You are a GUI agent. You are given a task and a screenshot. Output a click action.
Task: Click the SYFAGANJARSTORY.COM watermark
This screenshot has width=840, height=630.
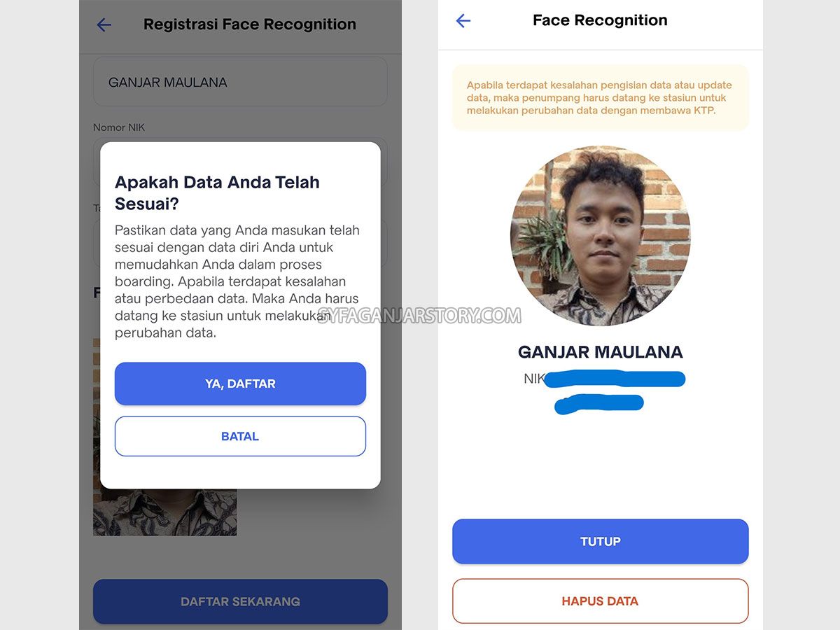click(x=419, y=316)
